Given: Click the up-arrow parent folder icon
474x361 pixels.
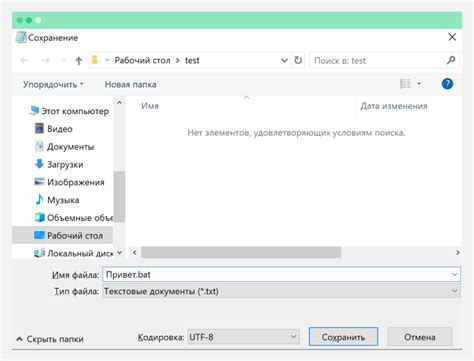Looking at the screenshot, I should point(79,61).
